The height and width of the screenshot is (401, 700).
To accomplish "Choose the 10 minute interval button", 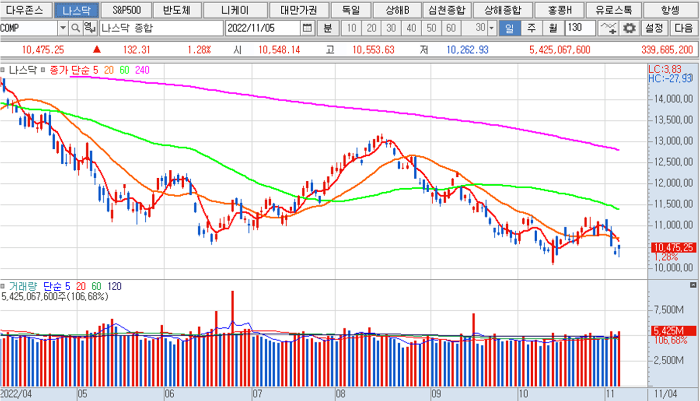I will 352,28.
